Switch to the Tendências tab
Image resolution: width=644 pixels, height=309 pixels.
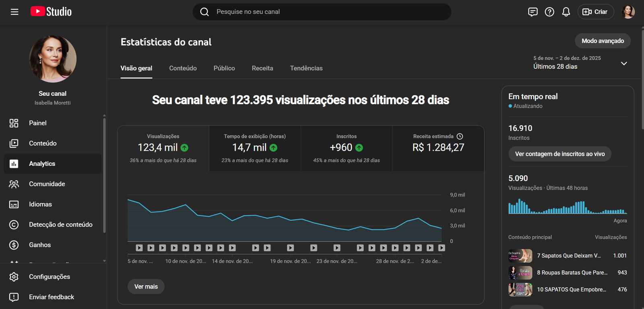click(306, 68)
